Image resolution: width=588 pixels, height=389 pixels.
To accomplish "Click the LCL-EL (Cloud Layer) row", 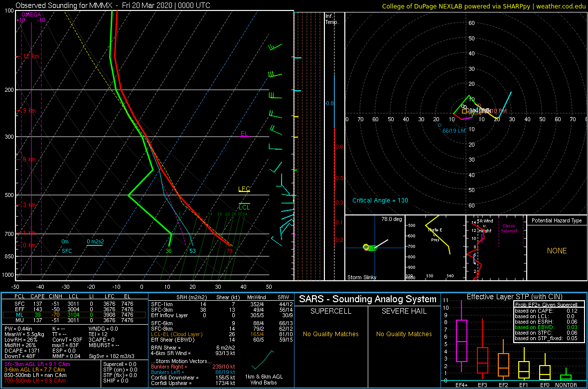I will point(220,334).
